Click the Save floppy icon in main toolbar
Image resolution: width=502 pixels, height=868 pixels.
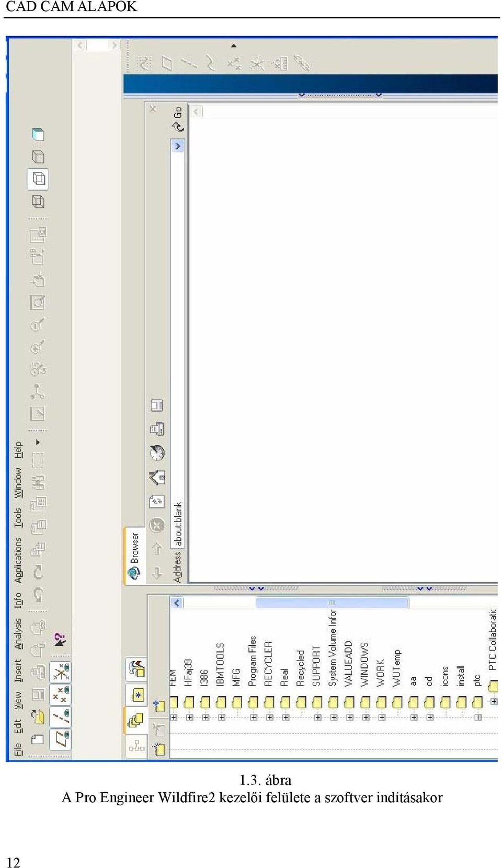38,695
